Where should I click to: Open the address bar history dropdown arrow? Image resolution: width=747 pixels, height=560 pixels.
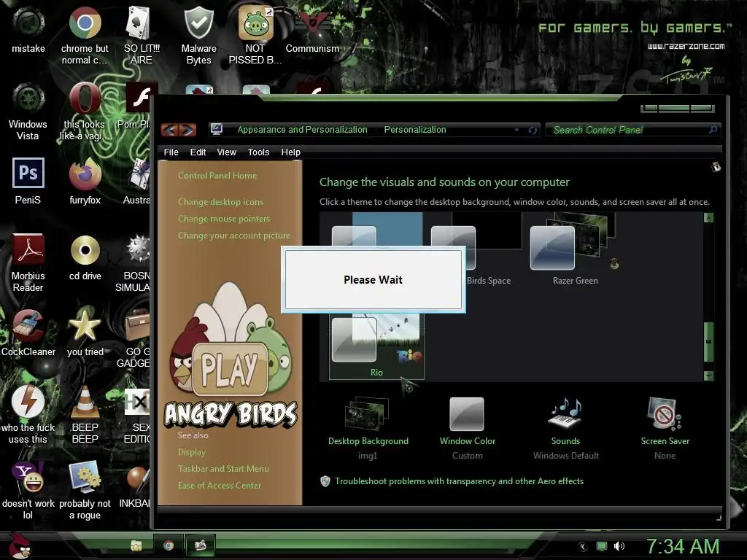click(517, 130)
